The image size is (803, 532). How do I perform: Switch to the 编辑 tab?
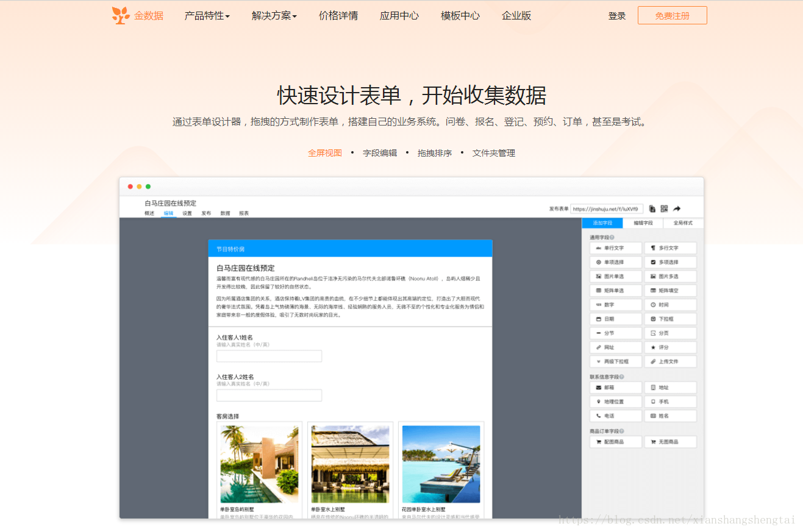point(168,213)
